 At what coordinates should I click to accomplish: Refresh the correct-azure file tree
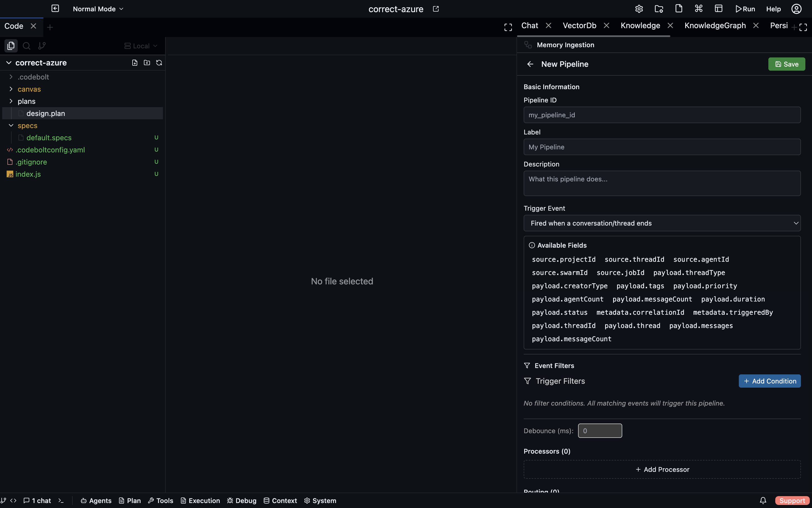click(159, 63)
